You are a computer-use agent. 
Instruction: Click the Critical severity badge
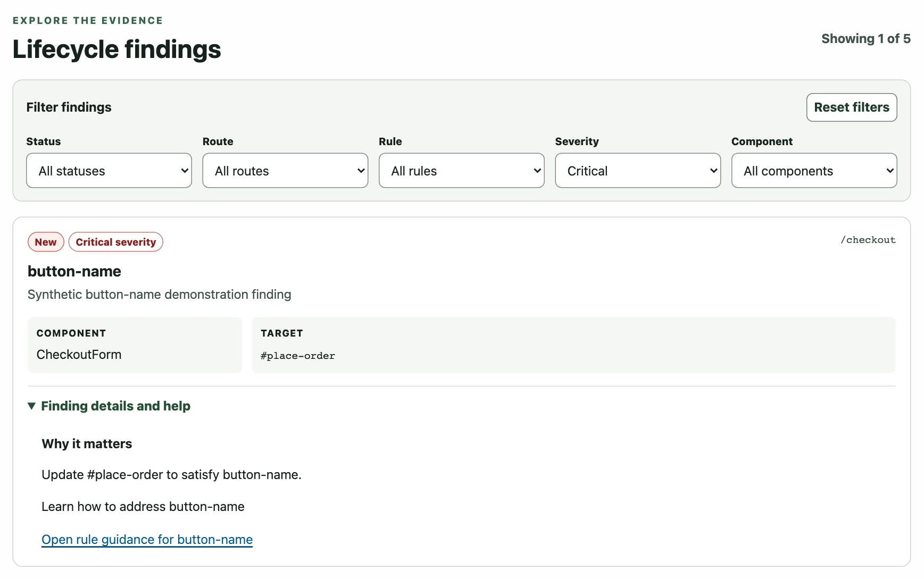116,242
